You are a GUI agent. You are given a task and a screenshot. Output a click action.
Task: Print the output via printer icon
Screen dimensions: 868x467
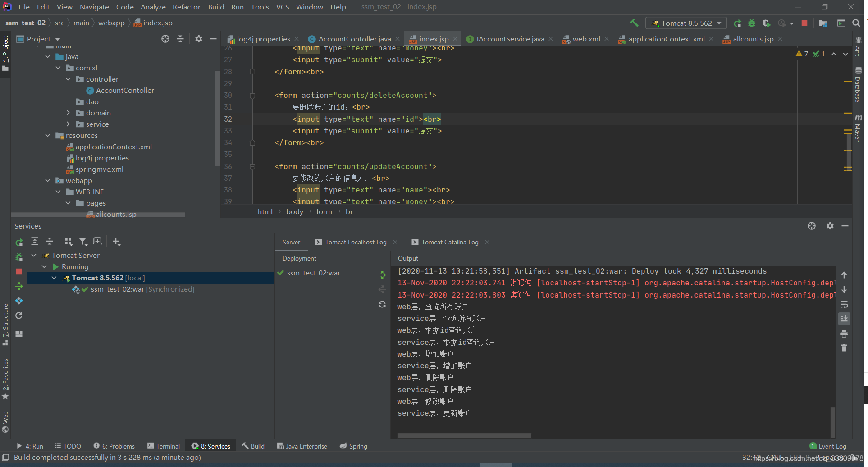[x=844, y=334]
